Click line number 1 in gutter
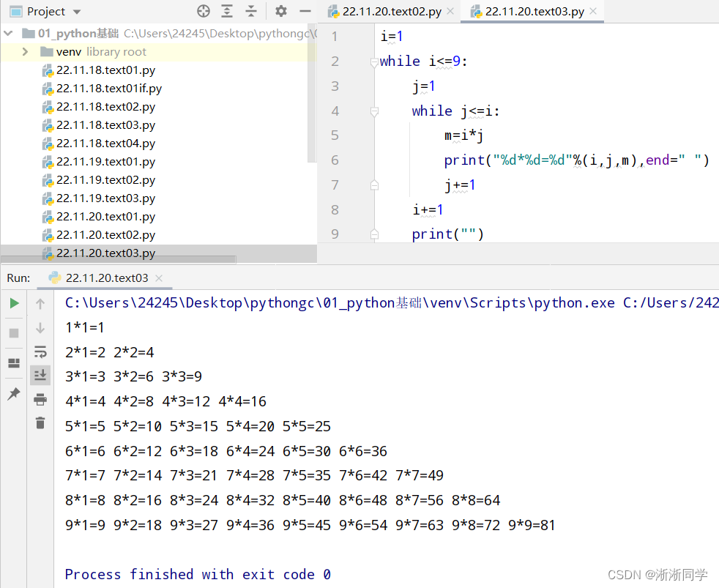Screen dimensions: 719x588 (x=335, y=36)
